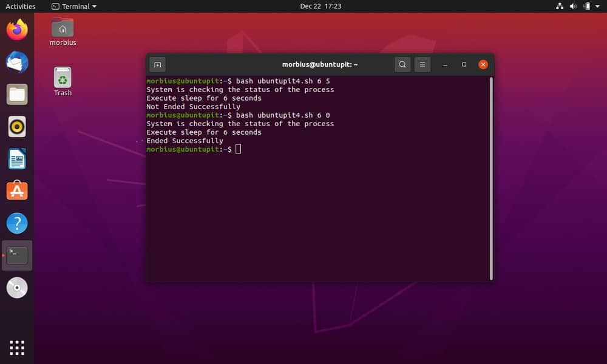The width and height of the screenshot is (607, 364).
Task: Open the calendar via the clock
Action: coord(320,6)
